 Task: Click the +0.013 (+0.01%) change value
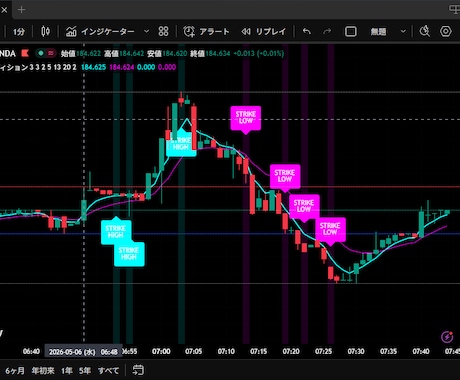(x=259, y=53)
